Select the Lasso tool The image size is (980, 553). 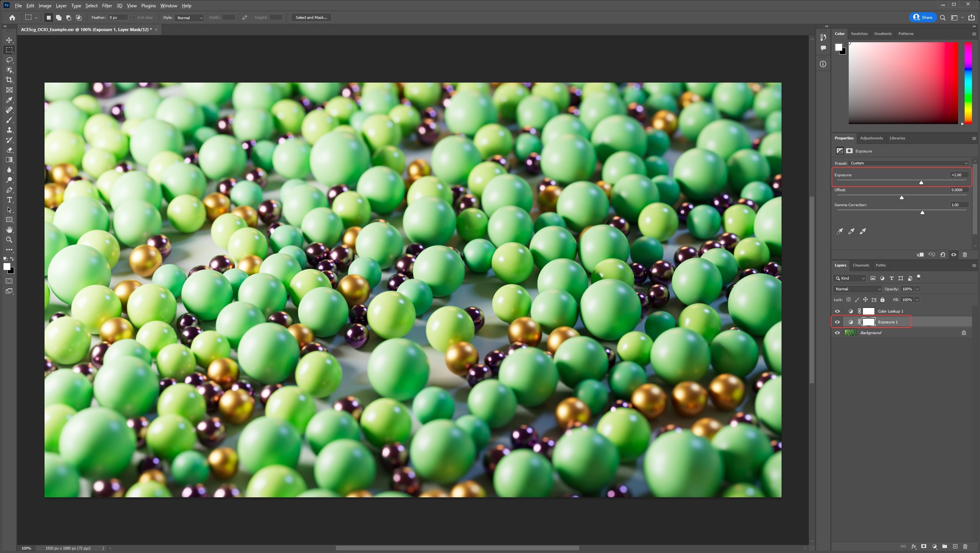(x=9, y=60)
